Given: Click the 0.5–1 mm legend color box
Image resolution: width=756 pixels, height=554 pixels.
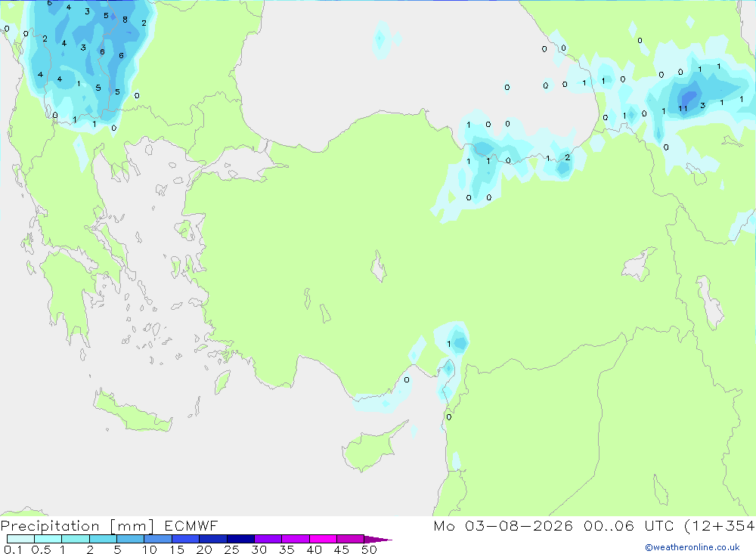Looking at the screenshot, I should (x=48, y=539).
